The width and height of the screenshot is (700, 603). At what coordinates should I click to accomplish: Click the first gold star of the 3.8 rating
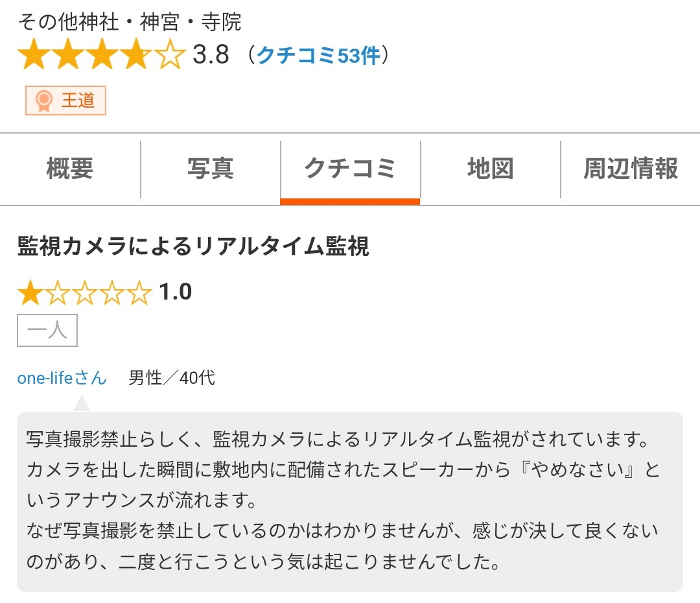[x=32, y=56]
